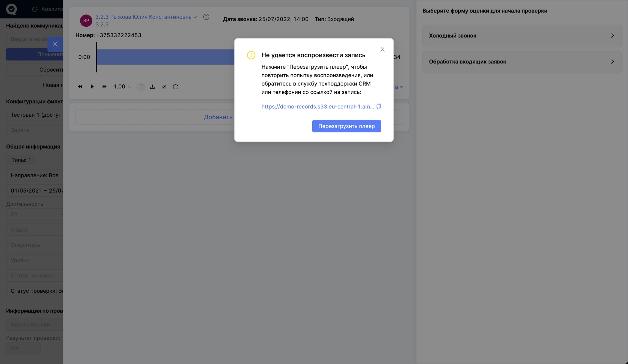
Task: Click the blue X filter panel button
Action: tap(55, 44)
